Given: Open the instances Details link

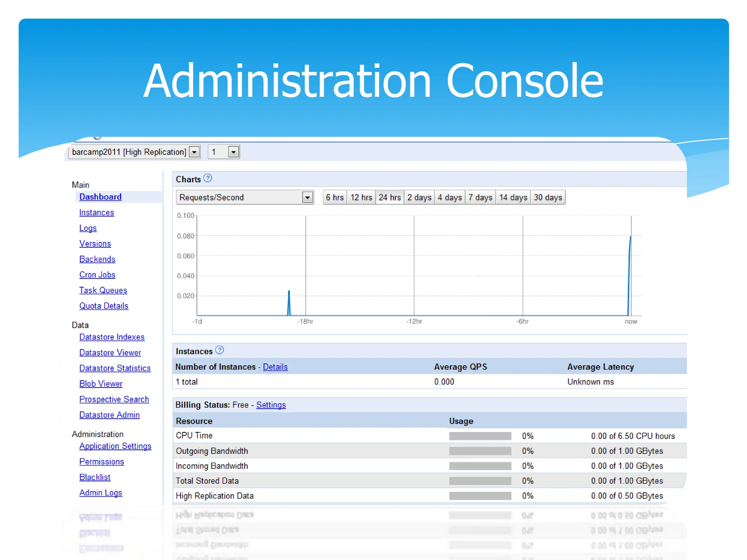Looking at the screenshot, I should click(x=275, y=367).
